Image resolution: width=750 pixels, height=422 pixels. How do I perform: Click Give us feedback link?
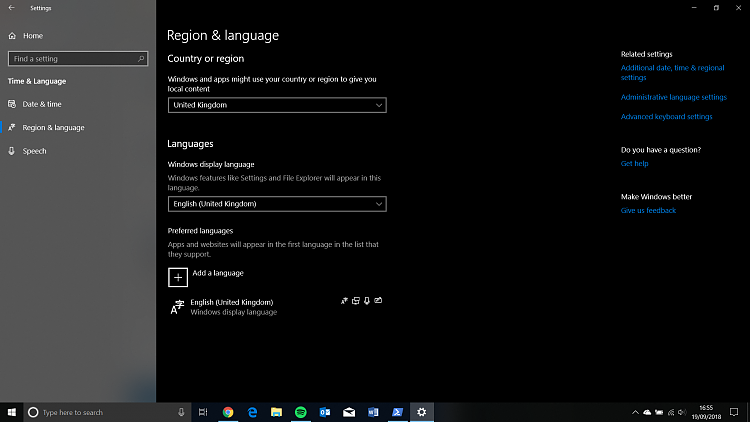(648, 211)
